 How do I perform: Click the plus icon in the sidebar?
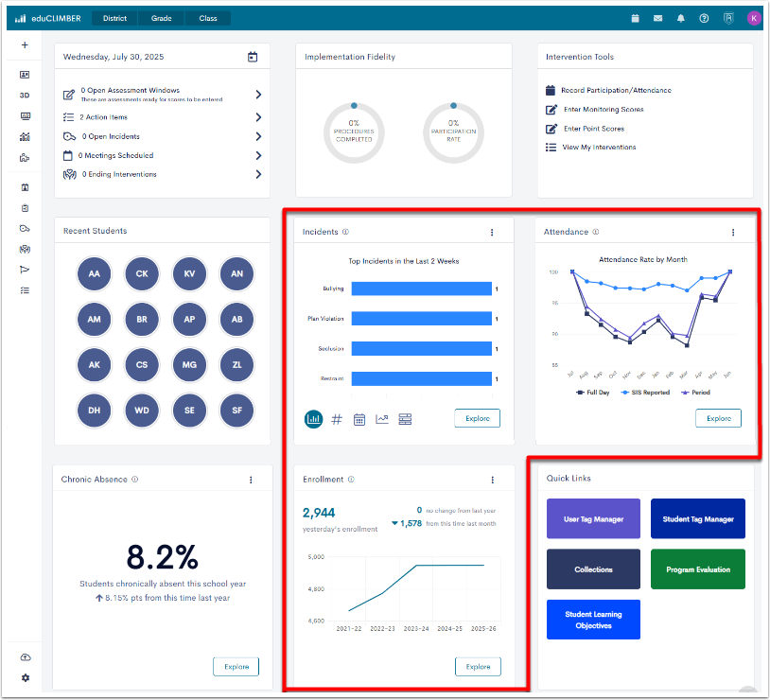[x=25, y=45]
